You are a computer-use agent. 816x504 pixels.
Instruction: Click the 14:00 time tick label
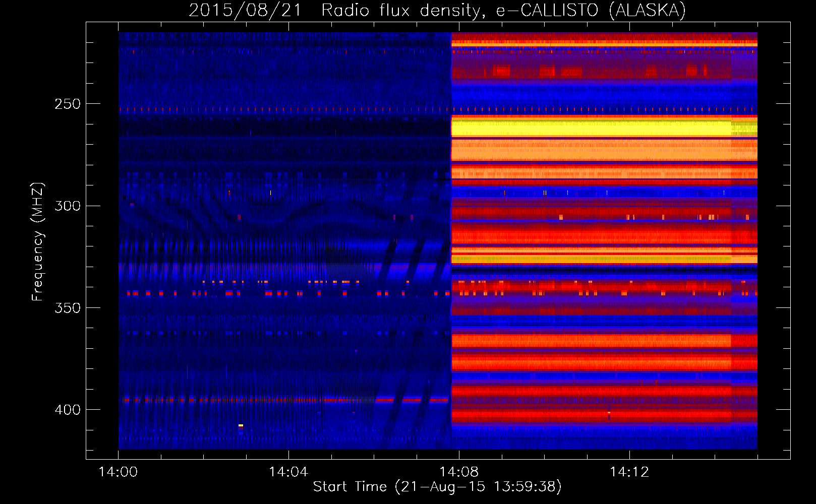(118, 472)
